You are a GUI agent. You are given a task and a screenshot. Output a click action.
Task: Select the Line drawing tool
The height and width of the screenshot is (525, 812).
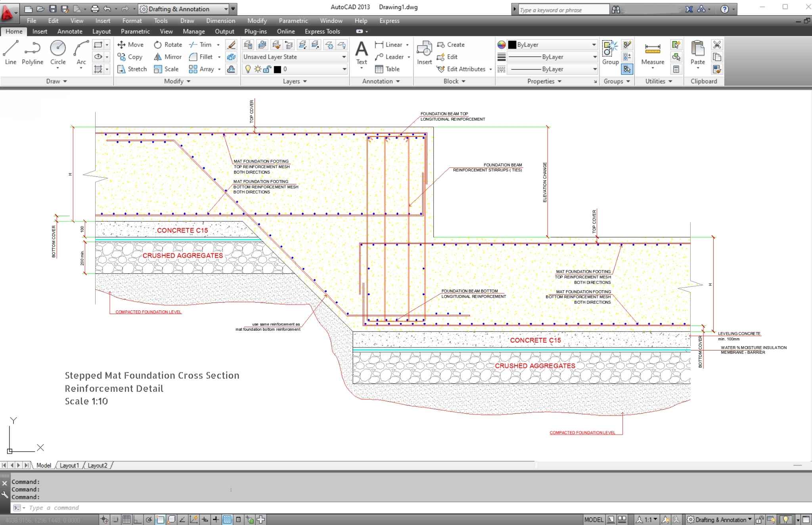click(11, 52)
